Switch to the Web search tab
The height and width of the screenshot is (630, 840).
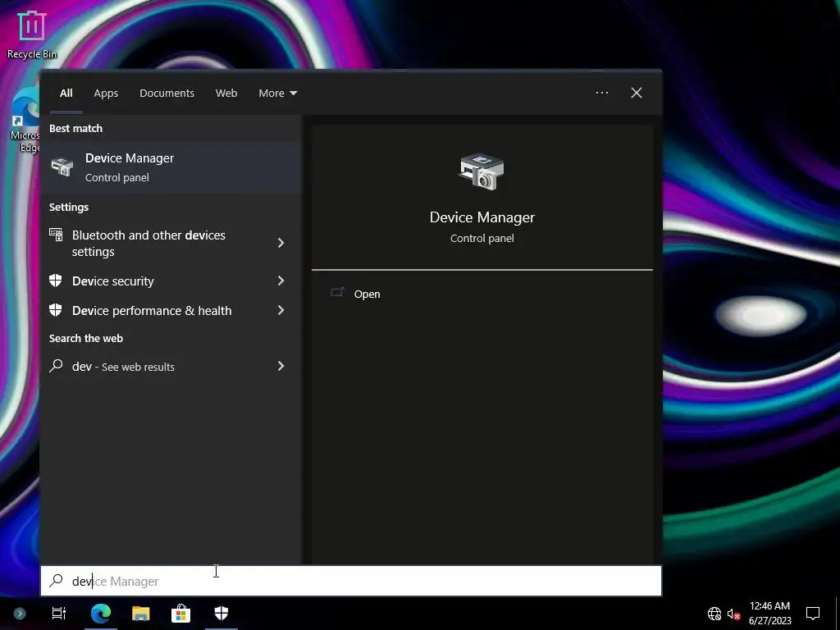click(x=226, y=93)
